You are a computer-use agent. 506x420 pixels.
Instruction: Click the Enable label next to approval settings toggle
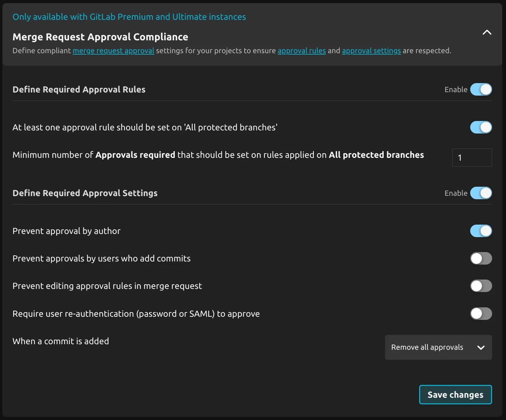point(456,193)
